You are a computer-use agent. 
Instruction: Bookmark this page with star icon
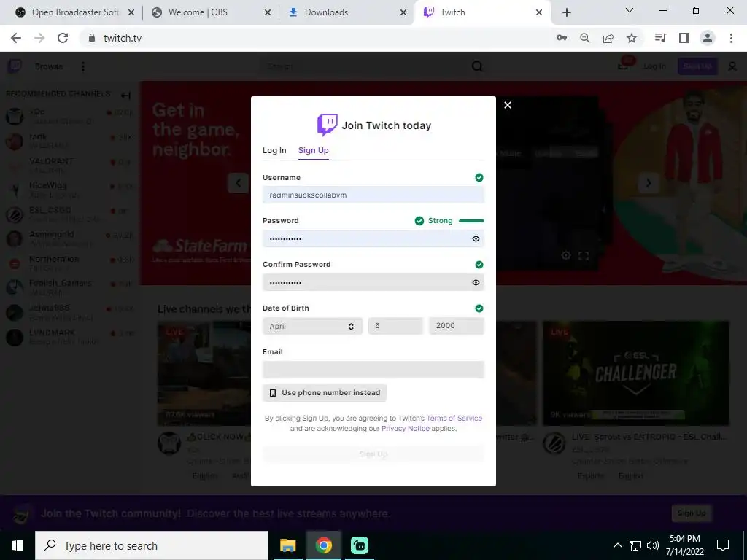coord(632,38)
